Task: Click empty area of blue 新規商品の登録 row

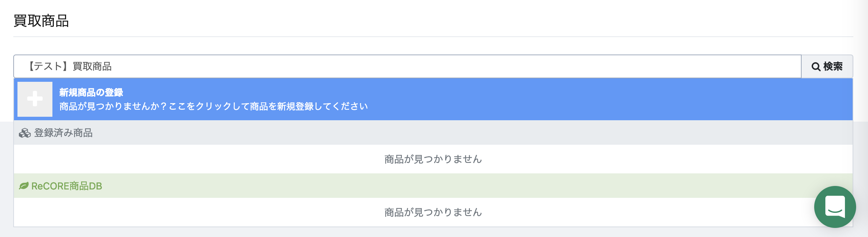Action: click(x=594, y=99)
